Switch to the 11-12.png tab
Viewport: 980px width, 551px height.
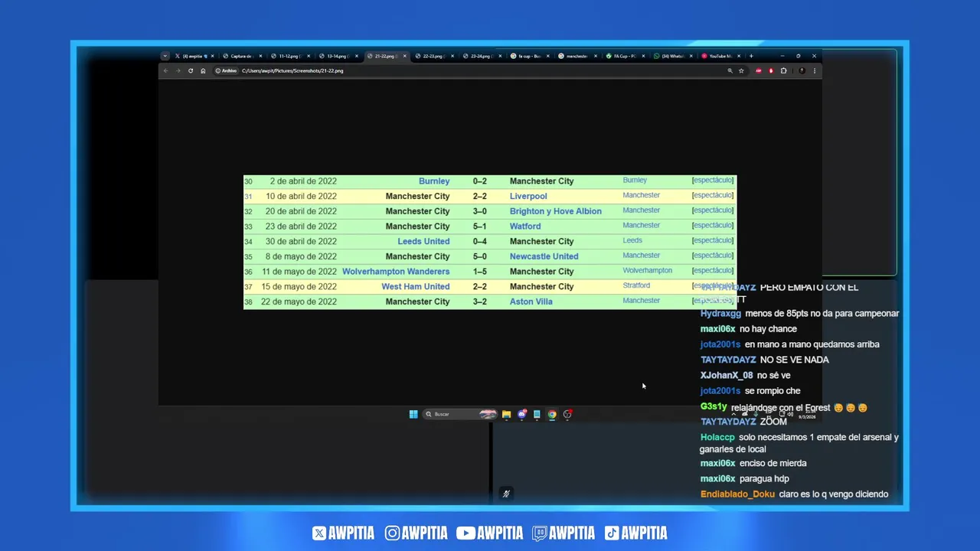click(x=289, y=56)
